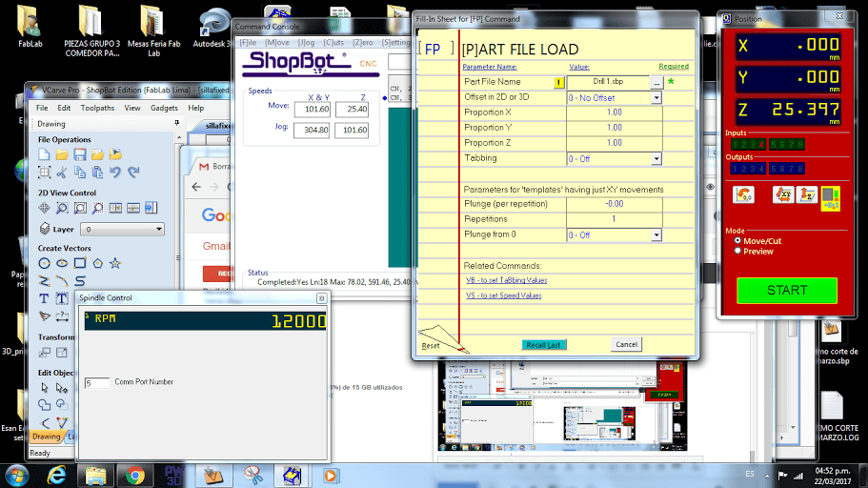Open the [C]uts menu in Command Console

pos(333,43)
